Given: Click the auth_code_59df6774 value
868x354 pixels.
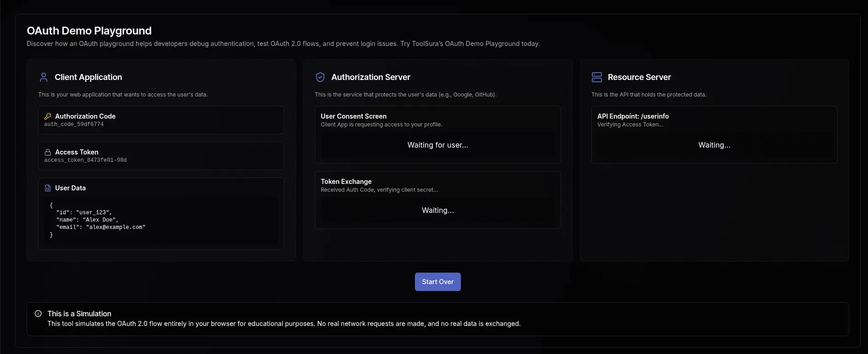Looking at the screenshot, I should point(74,125).
